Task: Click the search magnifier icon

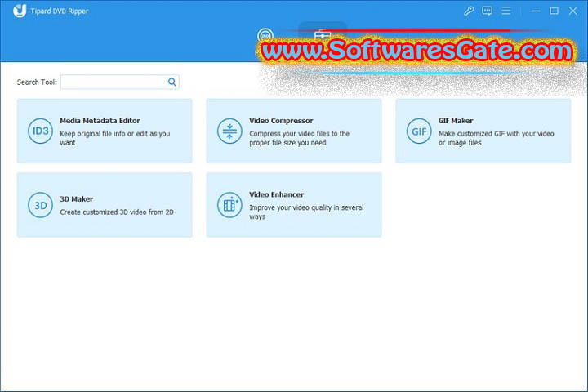Action: tap(171, 82)
